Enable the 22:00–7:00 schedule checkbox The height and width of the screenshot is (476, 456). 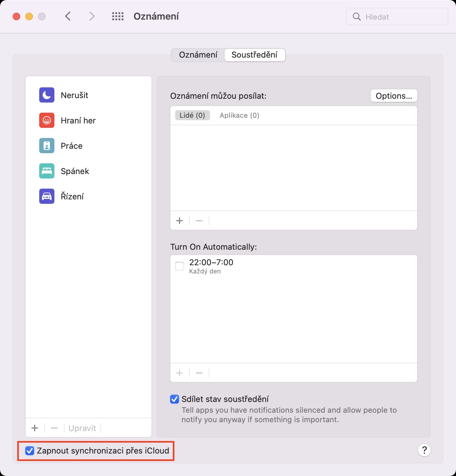tap(180, 266)
